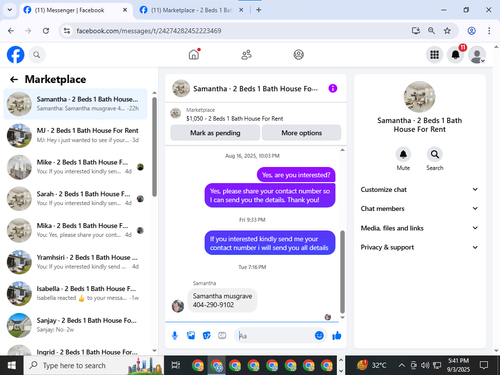500x375 pixels.
Task: Open the emoji picker smiley icon
Action: [319, 335]
